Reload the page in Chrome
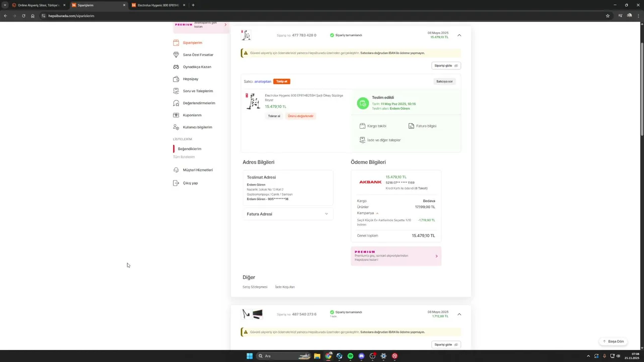 [x=23, y=16]
